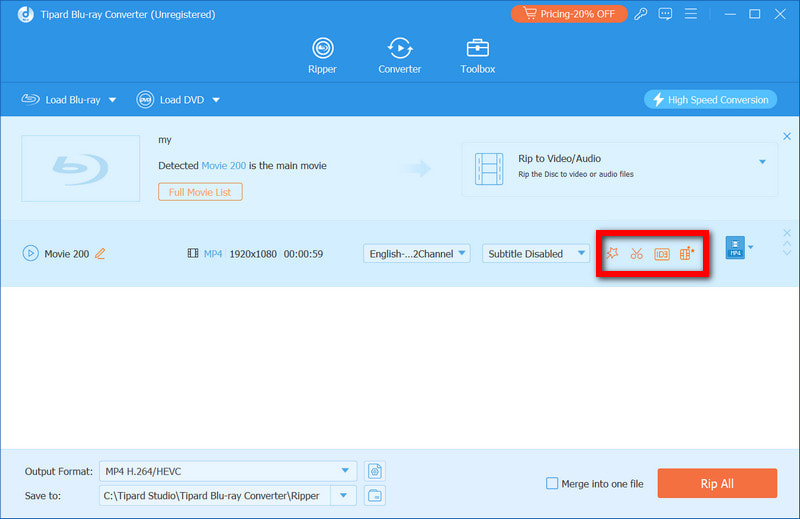The image size is (800, 519).
Task: Remove Movie 200 row with X
Action: coord(787,233)
